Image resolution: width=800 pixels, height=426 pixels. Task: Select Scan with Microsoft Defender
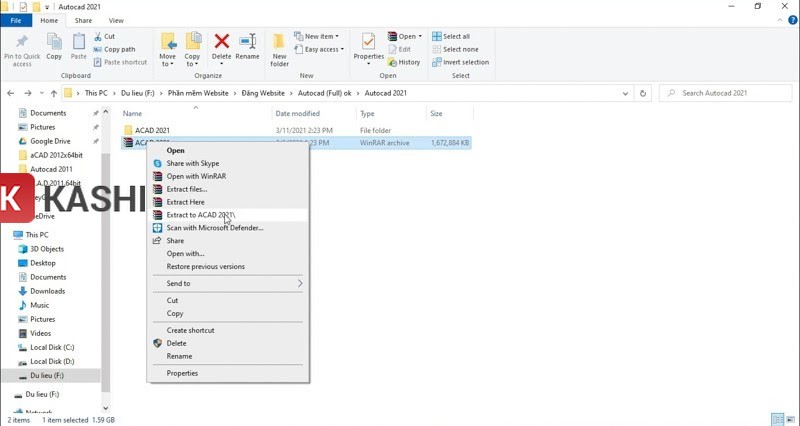214,228
